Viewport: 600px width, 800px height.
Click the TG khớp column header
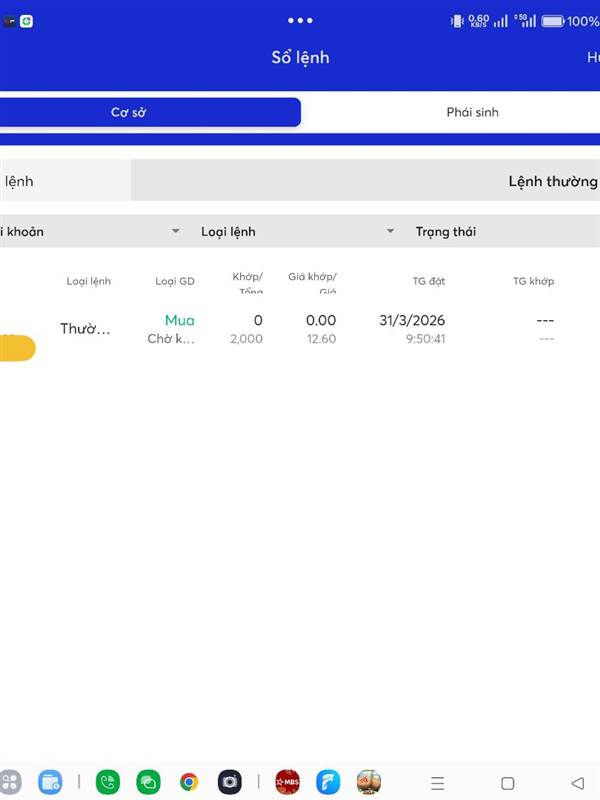click(x=533, y=281)
